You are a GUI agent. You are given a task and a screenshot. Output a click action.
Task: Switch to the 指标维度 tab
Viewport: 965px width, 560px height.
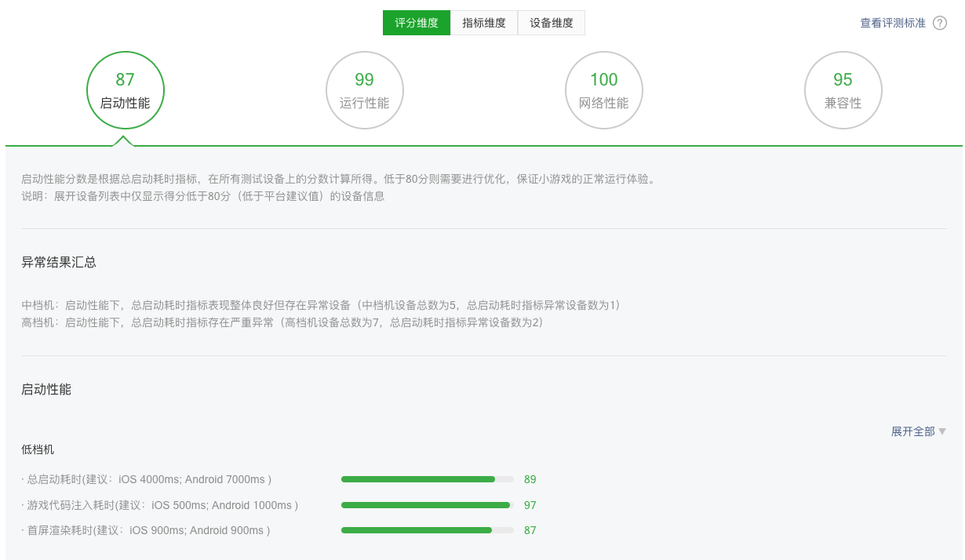pos(484,23)
